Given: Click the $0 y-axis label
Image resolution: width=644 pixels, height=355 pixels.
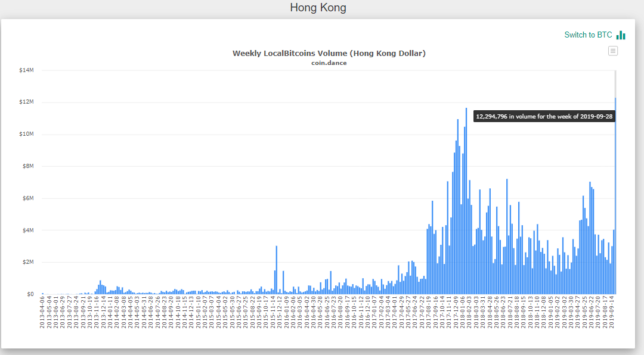Looking at the screenshot, I should 30,294.
